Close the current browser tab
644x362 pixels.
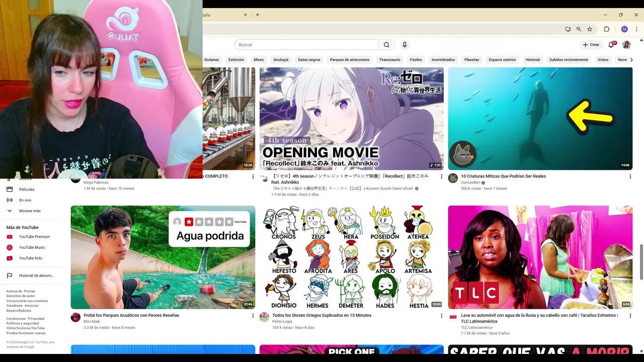tap(246, 15)
